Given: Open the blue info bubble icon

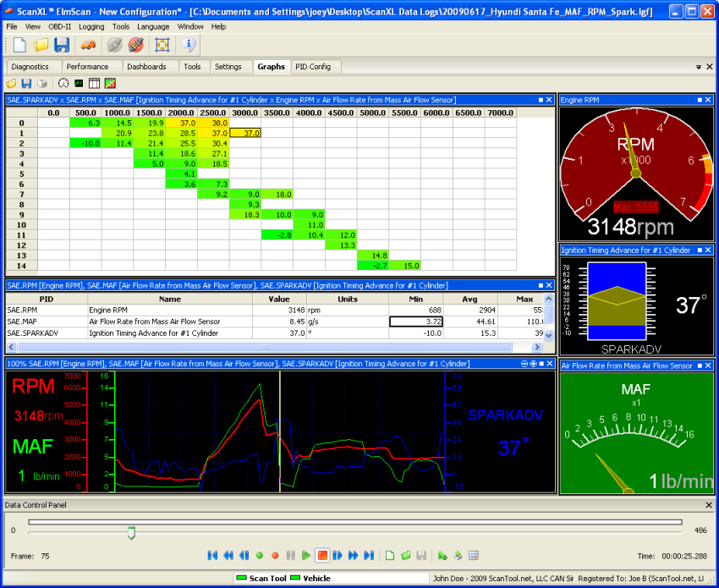Looking at the screenshot, I should (189, 45).
